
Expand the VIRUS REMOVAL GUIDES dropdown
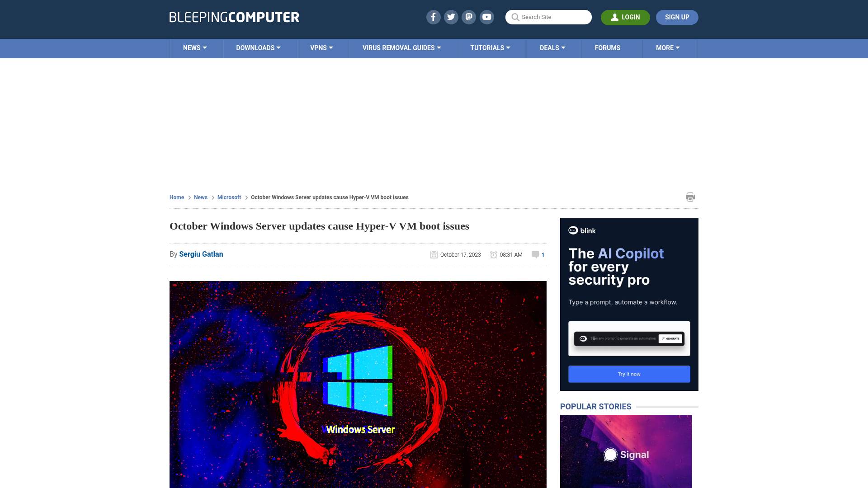coord(401,47)
